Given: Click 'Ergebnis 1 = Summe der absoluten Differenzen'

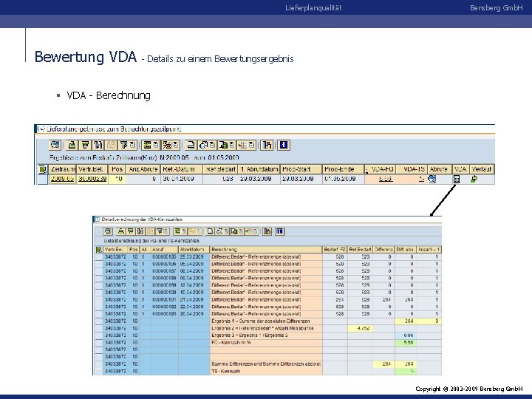Looking at the screenshot, I should pyautogui.click(x=261, y=321).
